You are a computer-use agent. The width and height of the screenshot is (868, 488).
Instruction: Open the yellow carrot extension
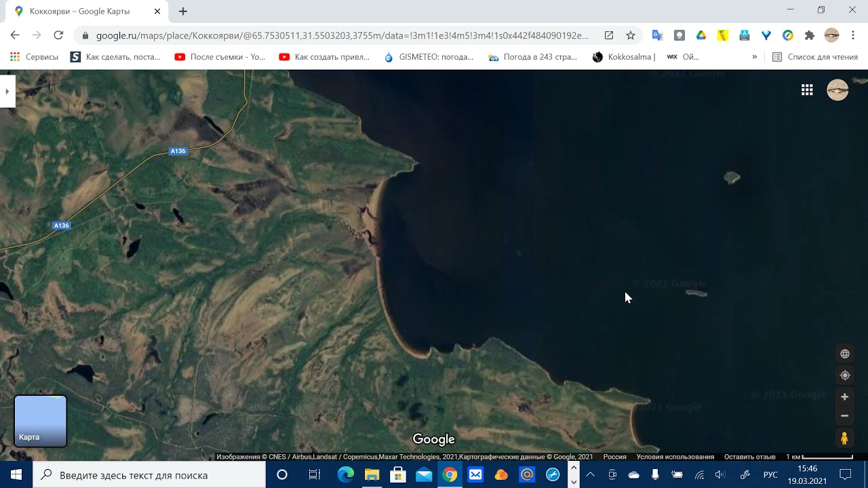[723, 35]
